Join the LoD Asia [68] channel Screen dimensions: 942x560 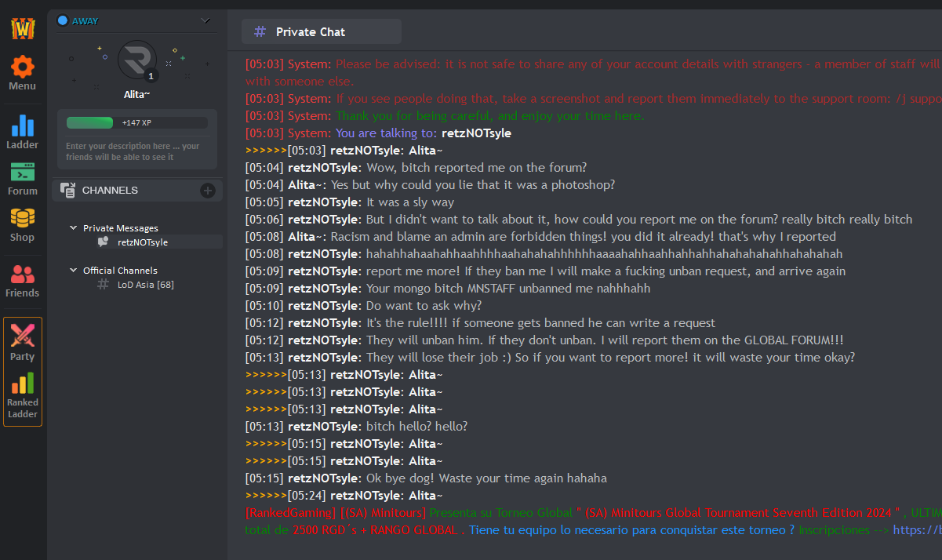(x=145, y=285)
